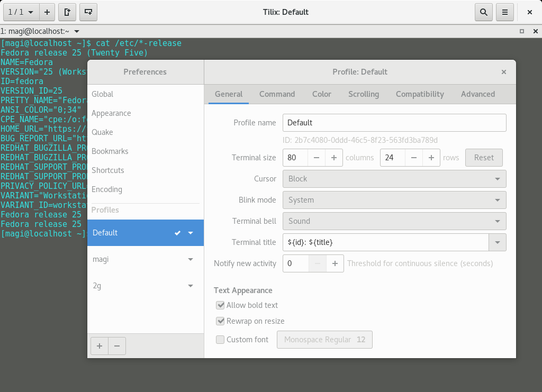Decrease terminal rows with minus
The width and height of the screenshot is (542, 392).
pyautogui.click(x=414, y=158)
